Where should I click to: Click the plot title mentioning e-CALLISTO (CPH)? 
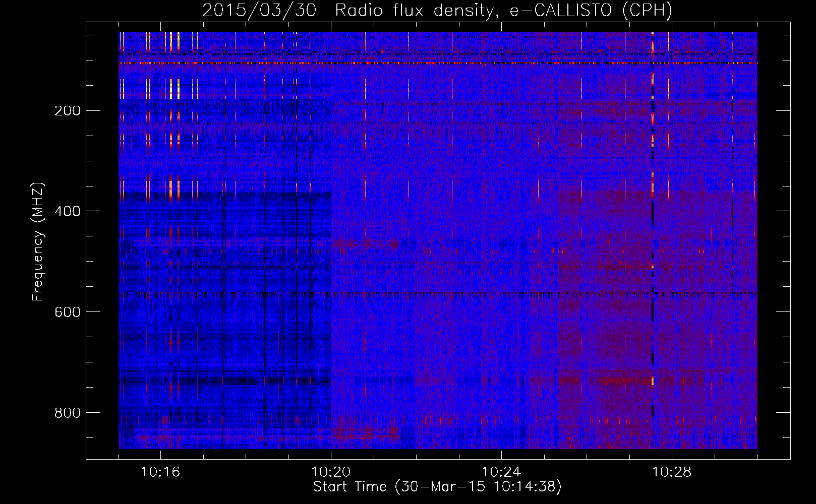(437, 10)
